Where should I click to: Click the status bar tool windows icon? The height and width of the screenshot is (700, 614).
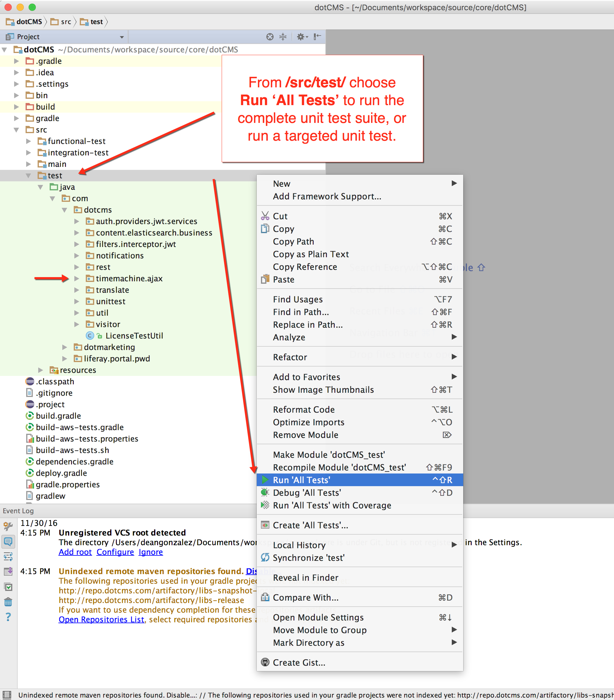[7, 695]
